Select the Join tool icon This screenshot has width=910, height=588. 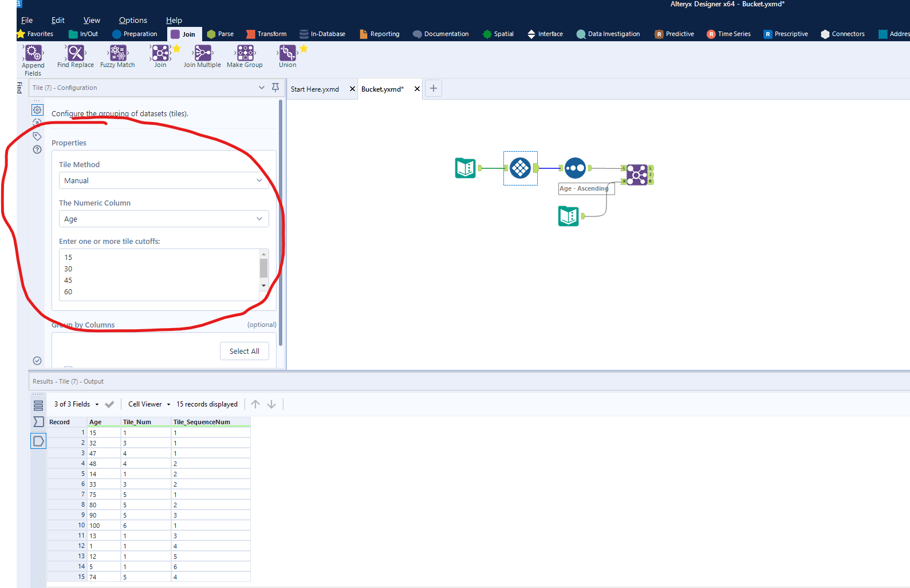[160, 53]
